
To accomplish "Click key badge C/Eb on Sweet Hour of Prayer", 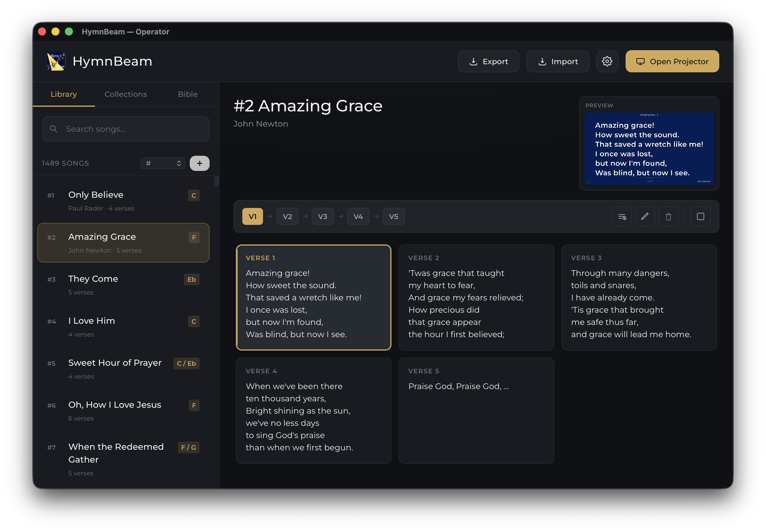I will pyautogui.click(x=187, y=363).
